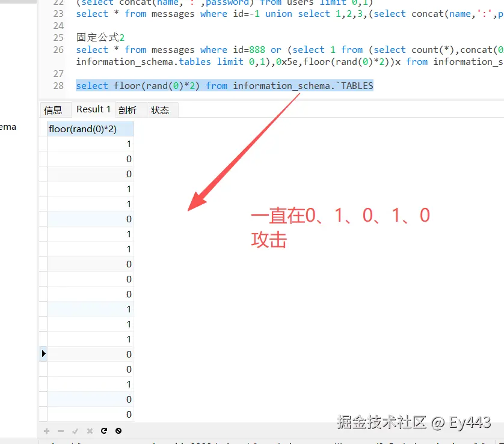This screenshot has width=504, height=444.
Task: Delete record using the minus icon
Action: click(61, 431)
